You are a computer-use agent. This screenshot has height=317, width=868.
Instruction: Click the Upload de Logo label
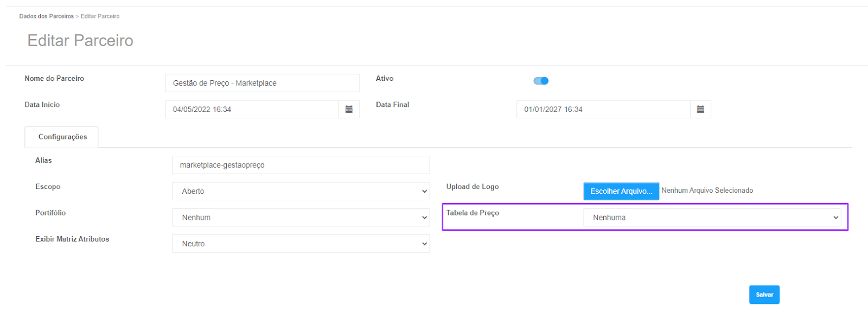pos(473,187)
